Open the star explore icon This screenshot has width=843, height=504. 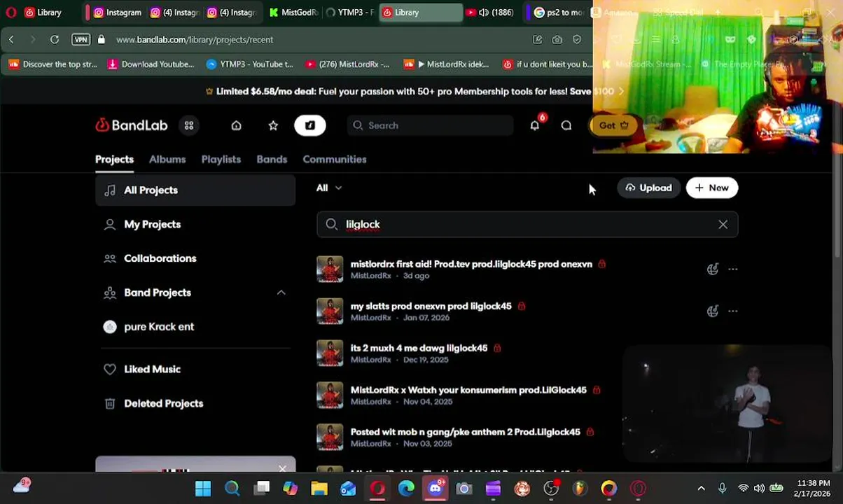[273, 125]
